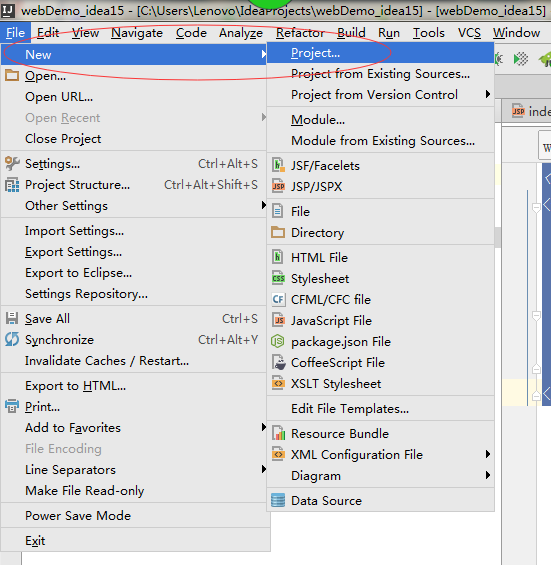Click the package.json Node icon

tap(278, 341)
